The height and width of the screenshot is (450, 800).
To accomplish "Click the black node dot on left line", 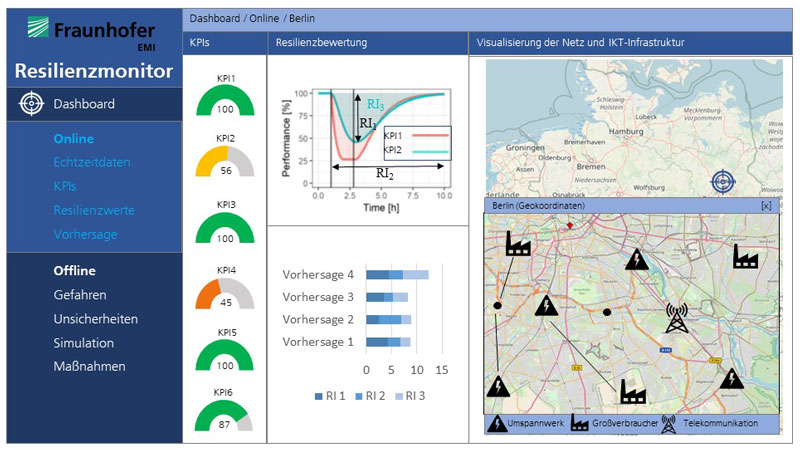I will click(x=497, y=306).
